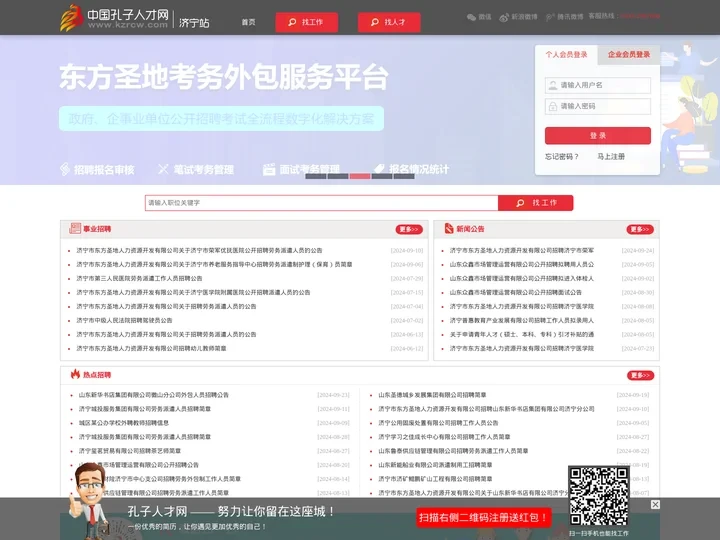The image size is (720, 540).
Task: Click the 事业招聘 section document icon
Action: pos(74,228)
